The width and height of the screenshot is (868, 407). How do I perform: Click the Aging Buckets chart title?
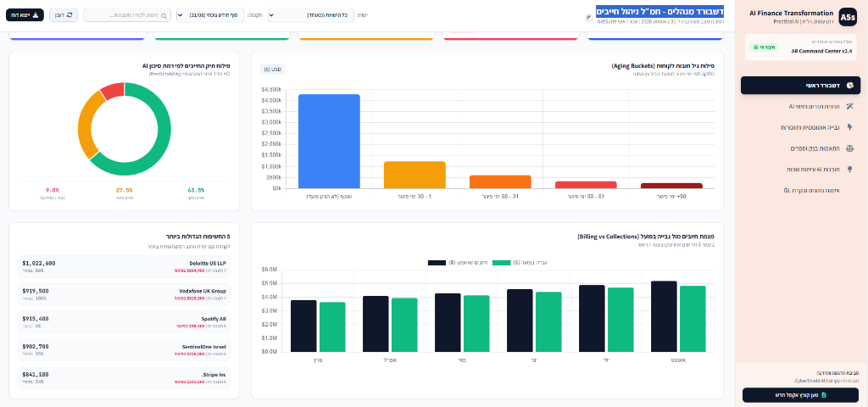coord(664,65)
